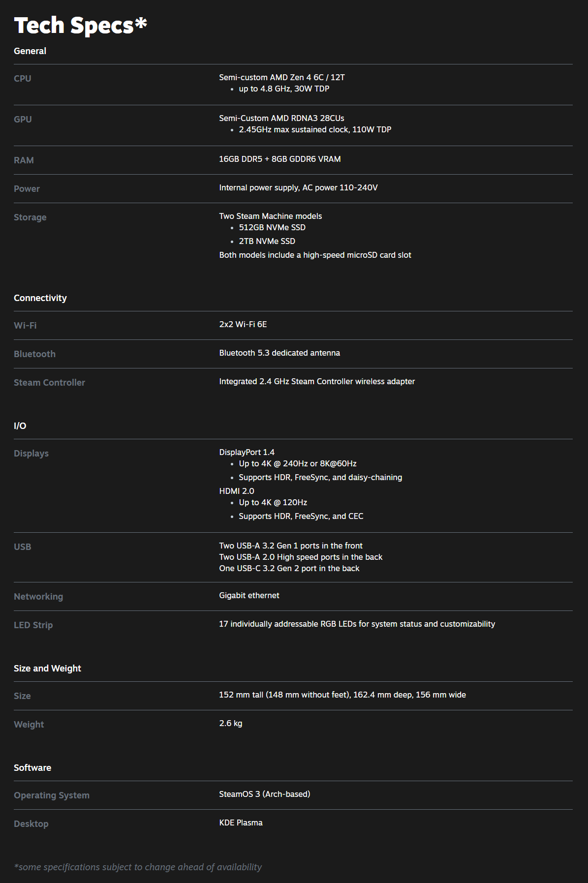Click the Steam Controller row label
Screen dimensions: 588x883
click(x=49, y=383)
